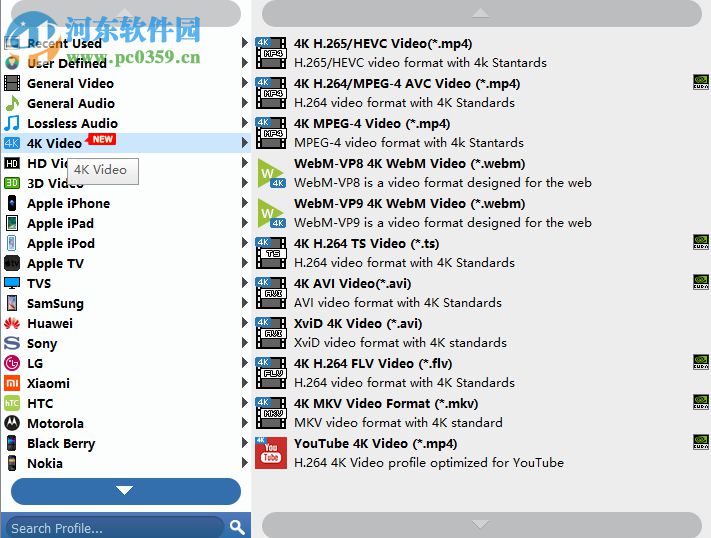
Task: Expand the SamSung submenu arrow
Action: tap(244, 303)
